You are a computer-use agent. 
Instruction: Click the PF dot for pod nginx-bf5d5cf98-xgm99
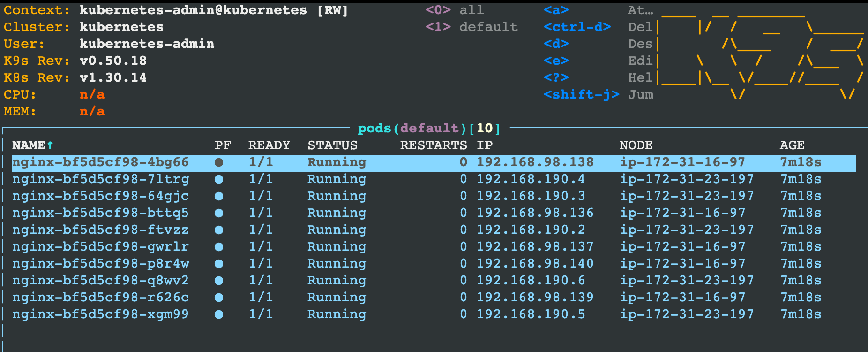point(219,314)
